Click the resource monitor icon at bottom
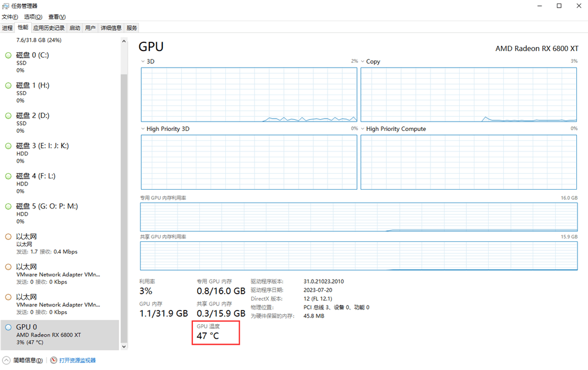 click(54, 360)
